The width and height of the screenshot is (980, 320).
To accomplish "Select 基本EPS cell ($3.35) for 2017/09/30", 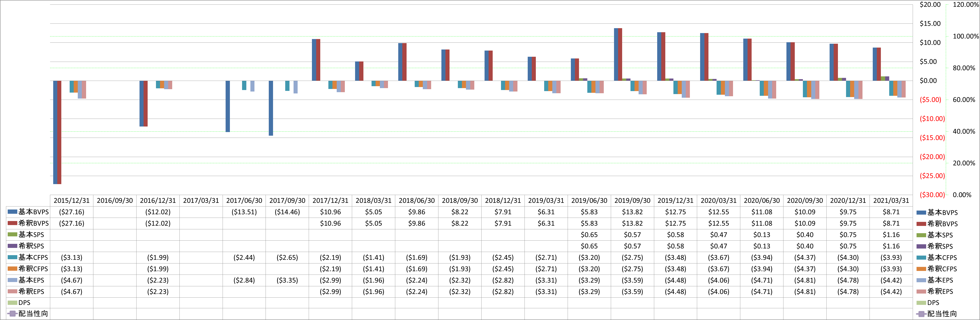I will click(287, 281).
